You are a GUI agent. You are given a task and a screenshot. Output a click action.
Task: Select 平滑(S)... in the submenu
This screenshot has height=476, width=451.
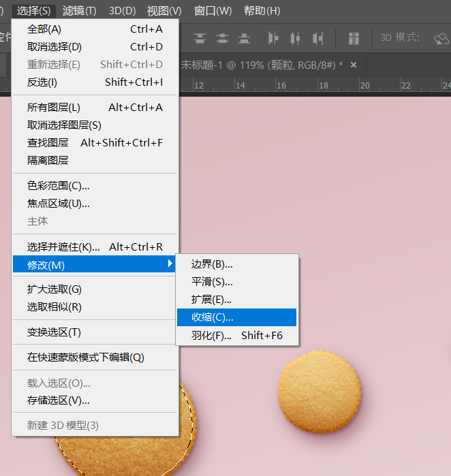click(236, 282)
